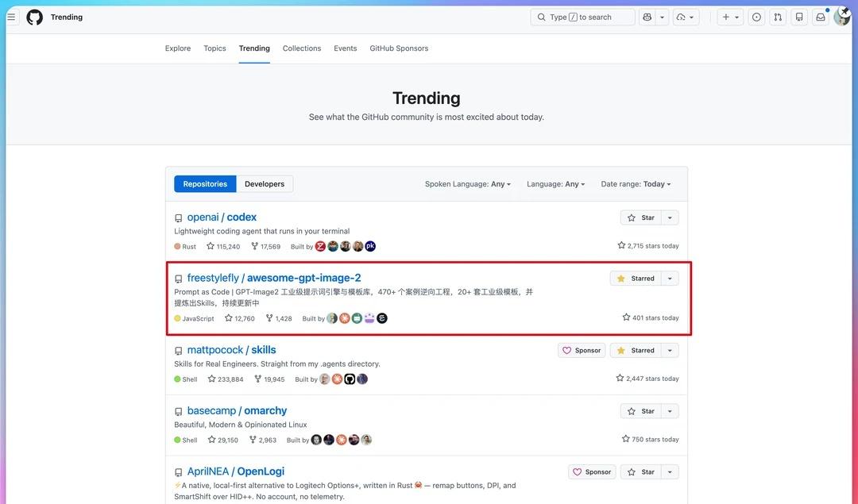
Task: Expand lists dropdown next to awesome-gpt-image-2 Starred
Action: point(670,279)
